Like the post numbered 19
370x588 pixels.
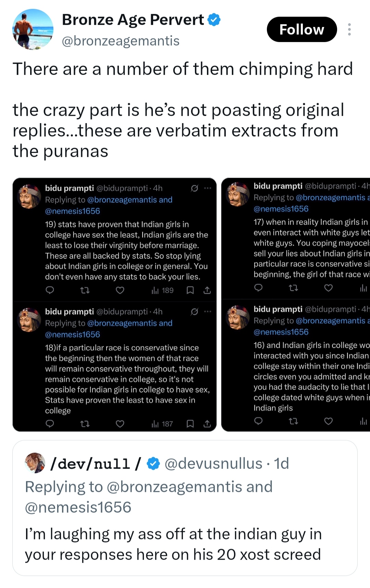tap(120, 290)
